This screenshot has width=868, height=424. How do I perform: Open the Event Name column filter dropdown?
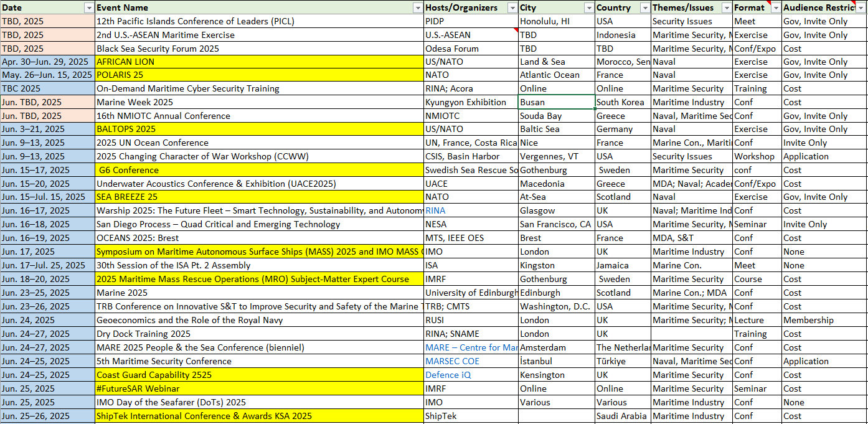(417, 7)
